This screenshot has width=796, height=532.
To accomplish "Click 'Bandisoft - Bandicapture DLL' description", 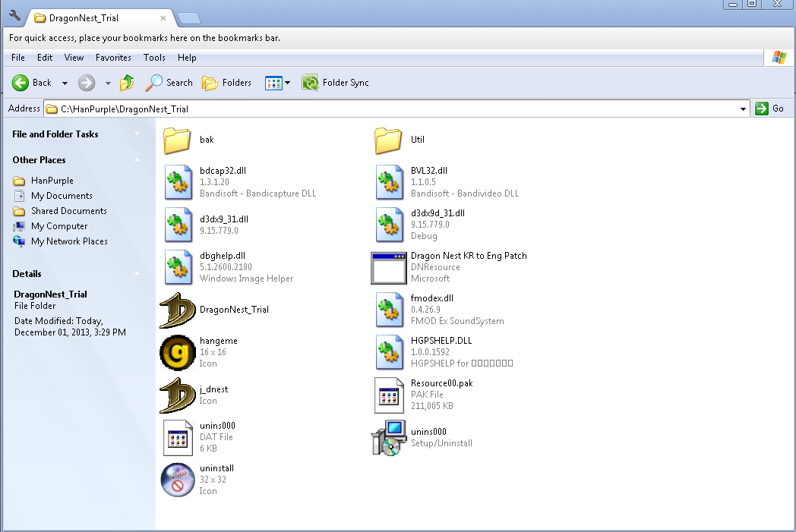I will click(258, 194).
